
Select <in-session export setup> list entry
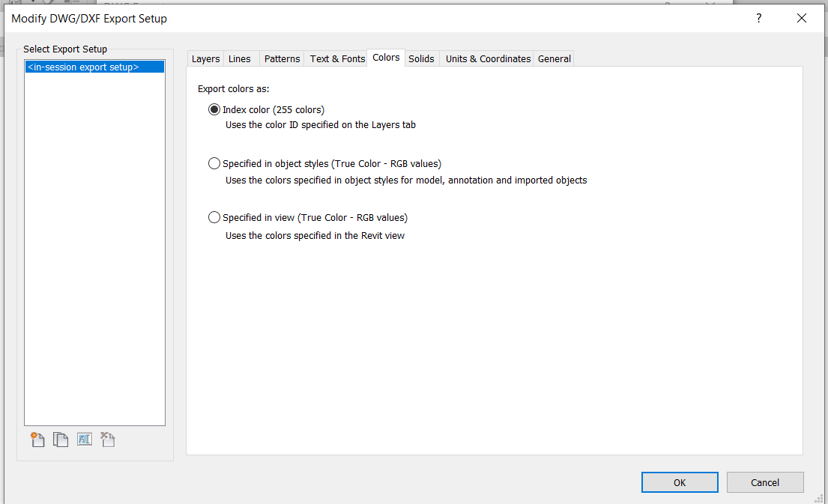[x=94, y=67]
